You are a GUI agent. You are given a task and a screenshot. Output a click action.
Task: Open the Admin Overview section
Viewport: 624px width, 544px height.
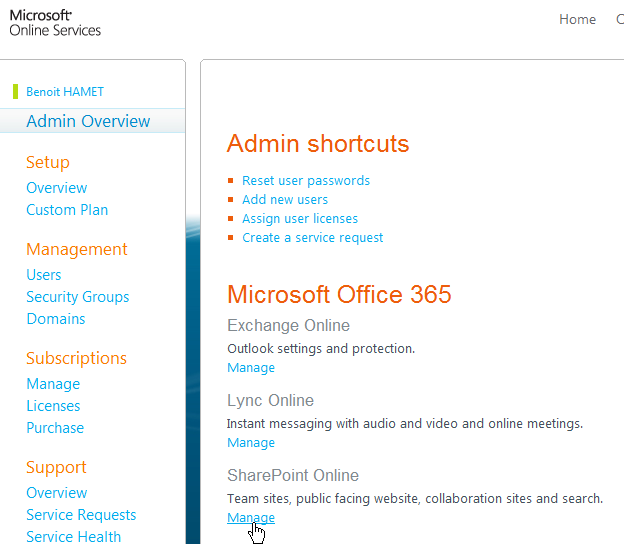pos(88,121)
